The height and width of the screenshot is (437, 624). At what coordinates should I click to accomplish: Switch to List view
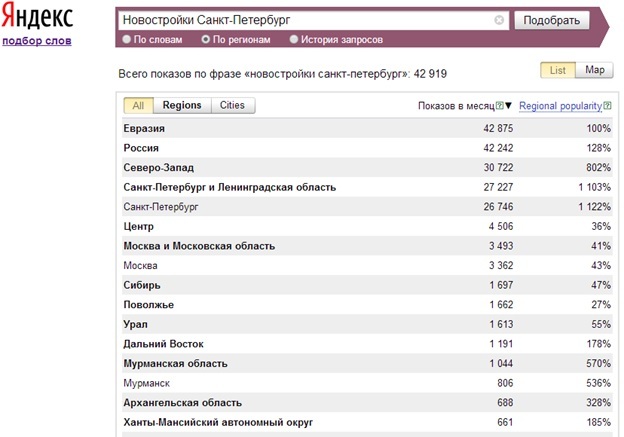(x=558, y=70)
